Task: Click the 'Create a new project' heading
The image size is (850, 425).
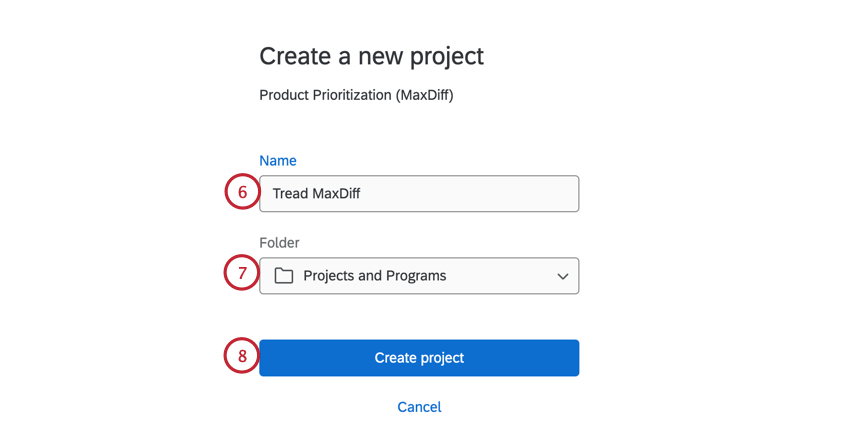Action: [371, 56]
